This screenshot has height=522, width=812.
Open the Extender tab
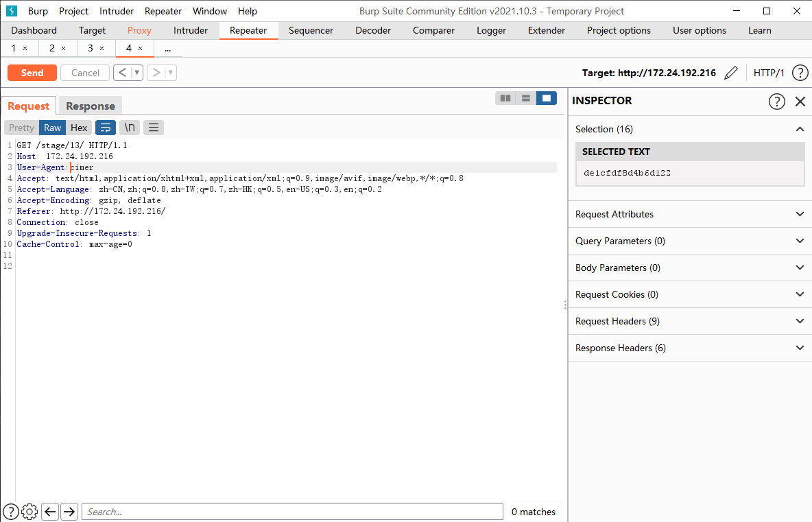click(x=547, y=31)
